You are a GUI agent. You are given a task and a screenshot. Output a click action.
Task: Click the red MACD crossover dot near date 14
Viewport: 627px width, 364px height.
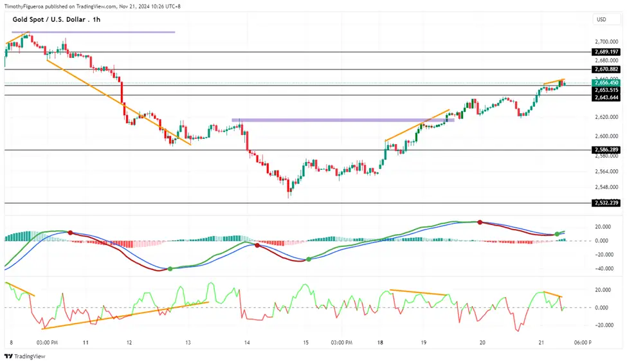pyautogui.click(x=257, y=245)
